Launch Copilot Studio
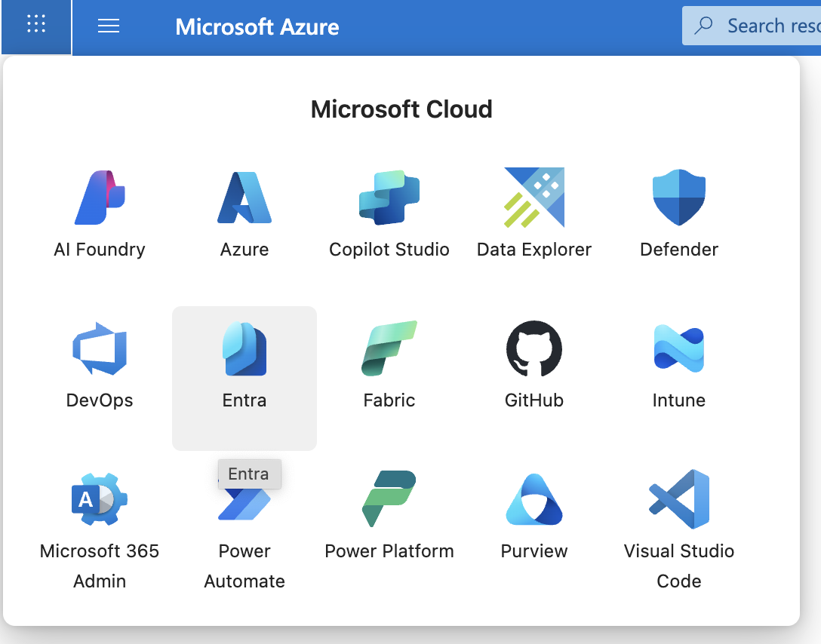821x644 pixels. (389, 211)
